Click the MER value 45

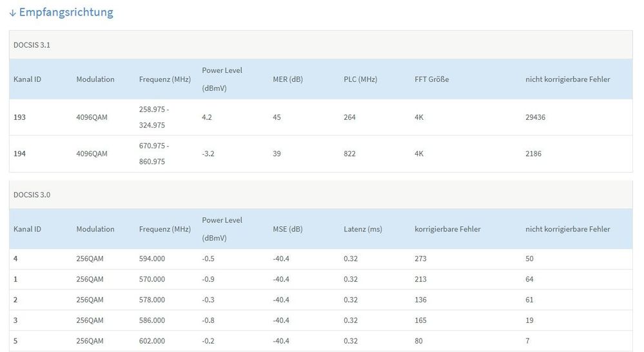pos(277,117)
